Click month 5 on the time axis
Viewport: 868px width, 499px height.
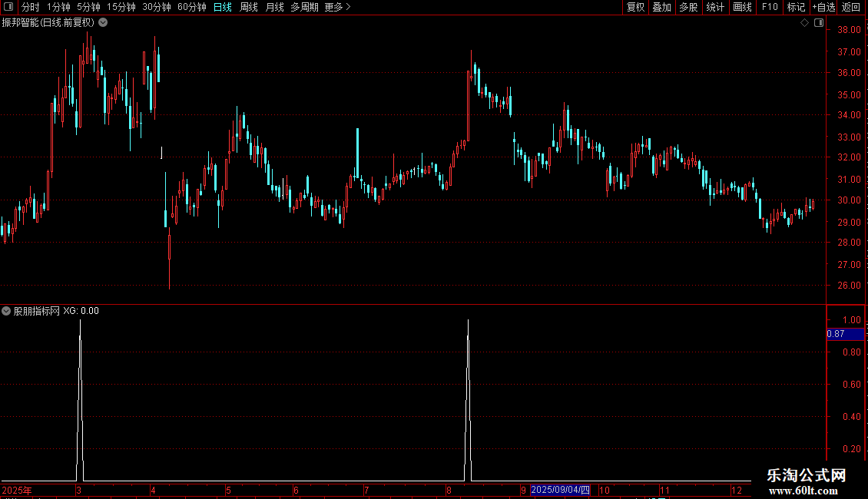[228, 490]
